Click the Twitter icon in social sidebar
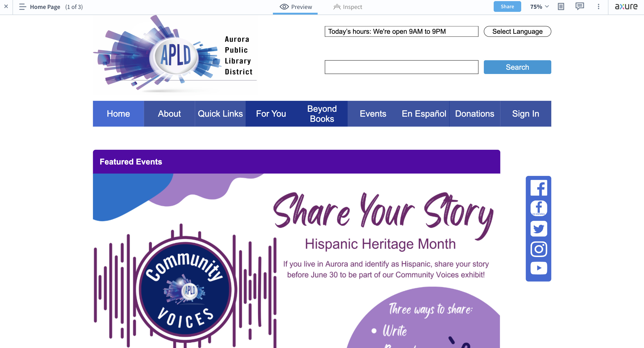This screenshot has height=348, width=644. pyautogui.click(x=538, y=228)
